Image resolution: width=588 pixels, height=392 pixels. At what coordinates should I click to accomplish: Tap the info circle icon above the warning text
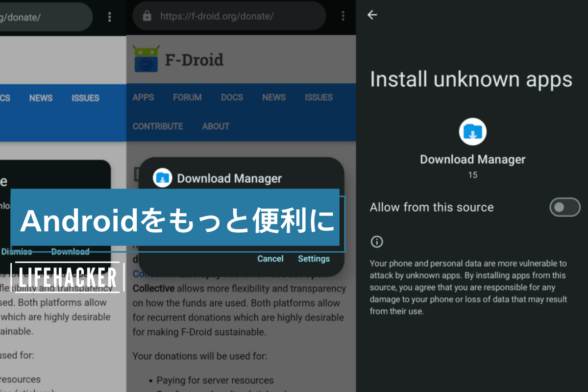click(x=377, y=241)
